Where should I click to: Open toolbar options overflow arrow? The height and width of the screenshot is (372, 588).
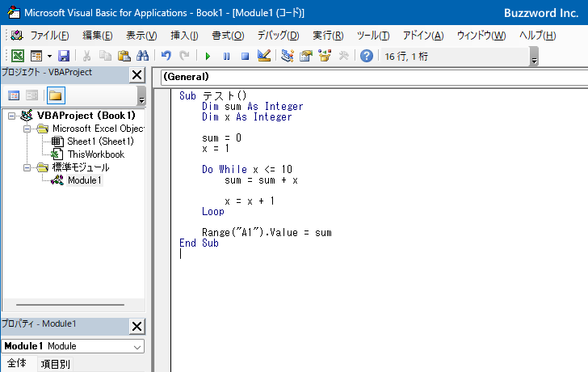pyautogui.click(x=534, y=57)
